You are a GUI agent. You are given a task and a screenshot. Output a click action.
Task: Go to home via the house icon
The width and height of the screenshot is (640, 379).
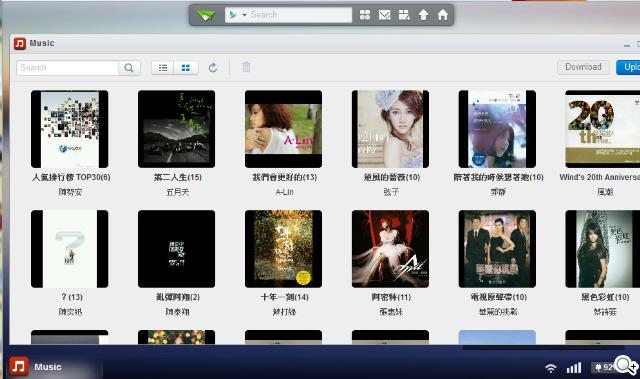[443, 15]
